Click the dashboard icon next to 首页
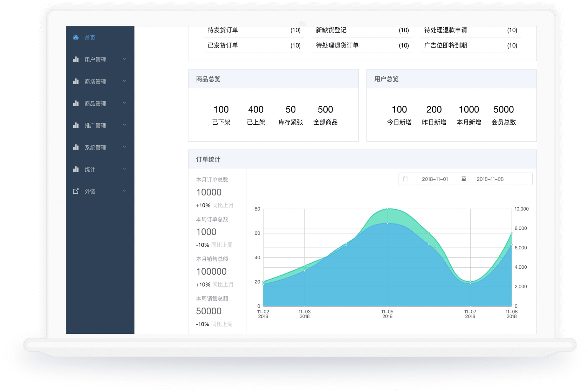The image size is (588, 392). 76,37
